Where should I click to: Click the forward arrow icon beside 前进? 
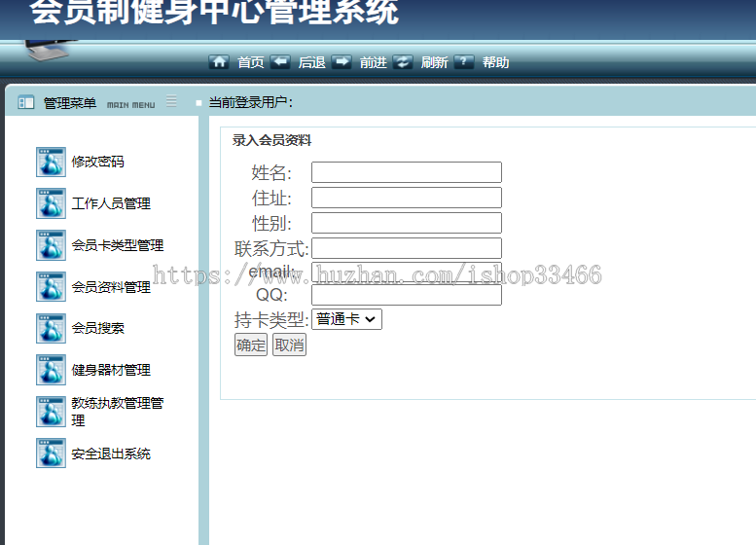342,61
